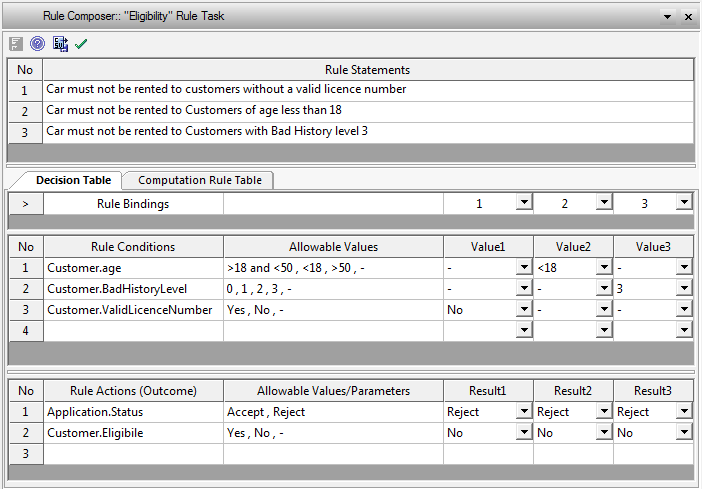This screenshot has height=489, width=702.
Task: Open Value3 dropdown showing 3 for BadHistoryLevel
Action: [x=684, y=288]
